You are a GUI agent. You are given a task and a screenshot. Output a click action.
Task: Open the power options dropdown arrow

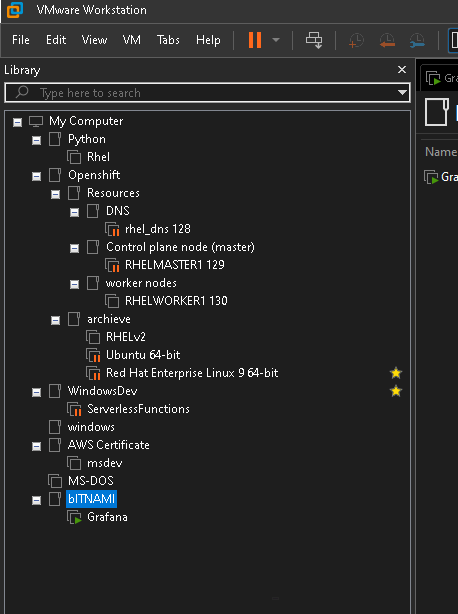pyautogui.click(x=276, y=40)
